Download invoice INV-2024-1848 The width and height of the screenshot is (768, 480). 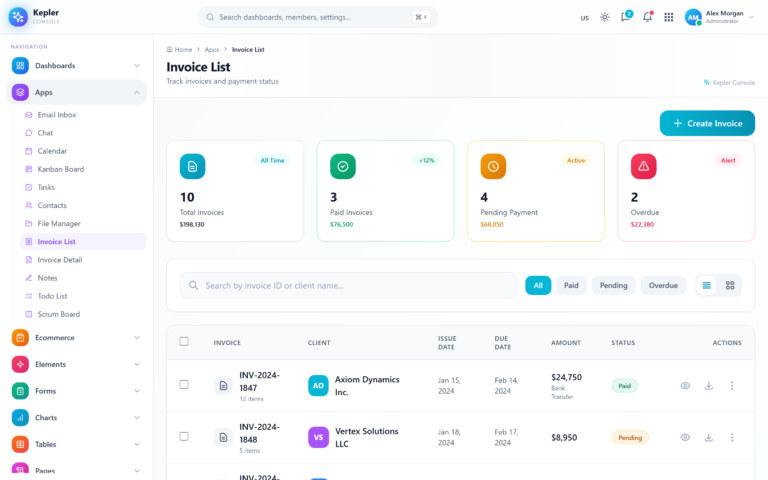709,437
